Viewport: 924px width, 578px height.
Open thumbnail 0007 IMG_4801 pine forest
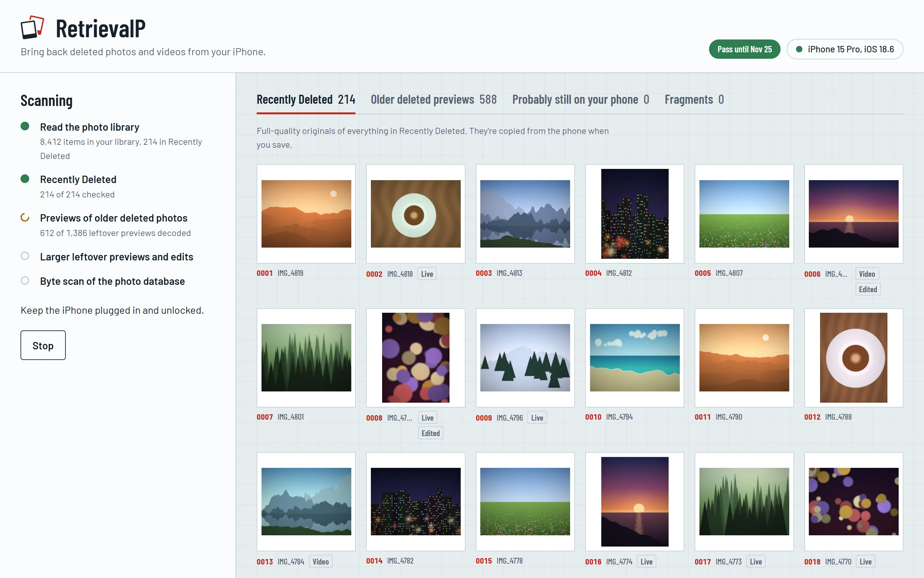[x=306, y=358]
